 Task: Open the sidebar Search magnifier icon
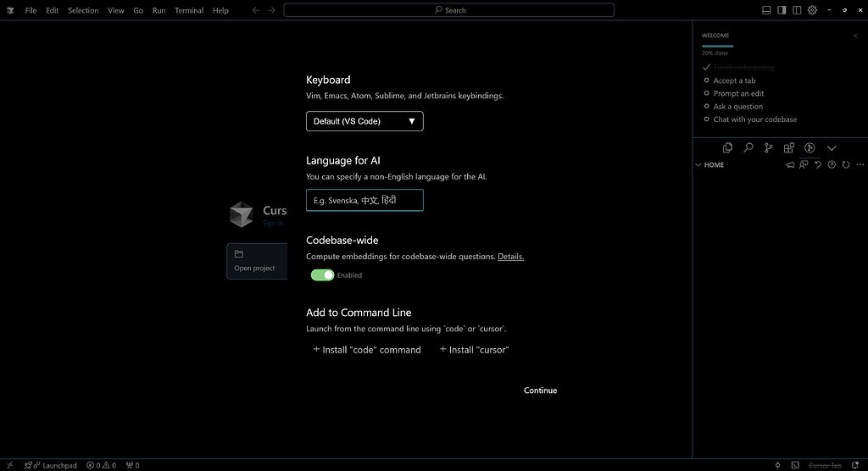coord(748,147)
